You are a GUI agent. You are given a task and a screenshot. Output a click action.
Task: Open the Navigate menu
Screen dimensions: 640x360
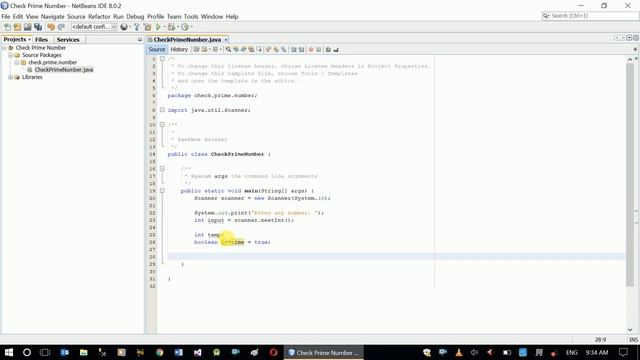[53, 17]
